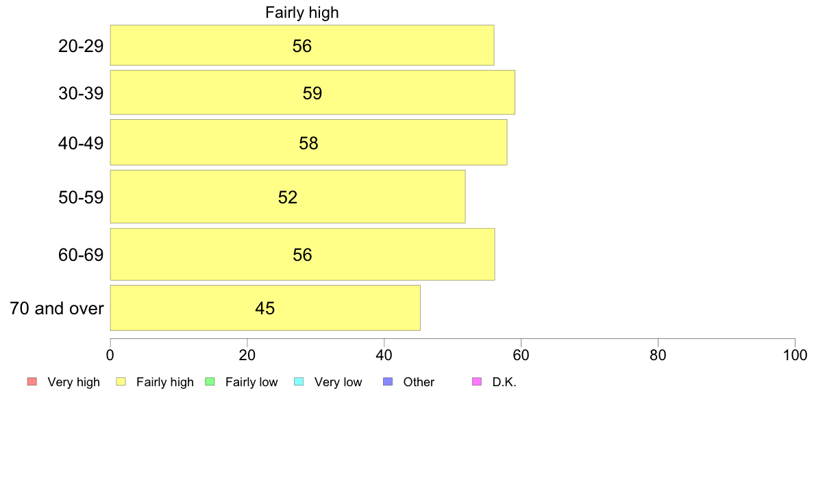Click the D.K. magenta legend swatch
The width and height of the screenshot is (814, 504).
(x=477, y=381)
